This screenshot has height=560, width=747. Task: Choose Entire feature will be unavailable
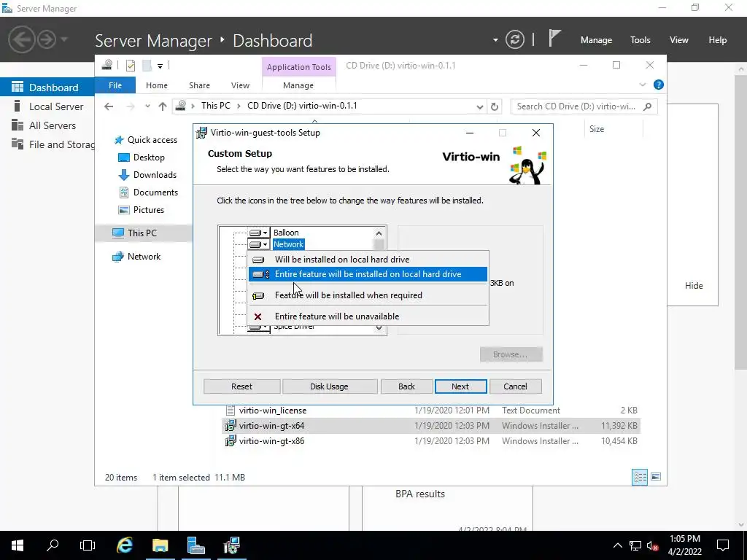368,316
